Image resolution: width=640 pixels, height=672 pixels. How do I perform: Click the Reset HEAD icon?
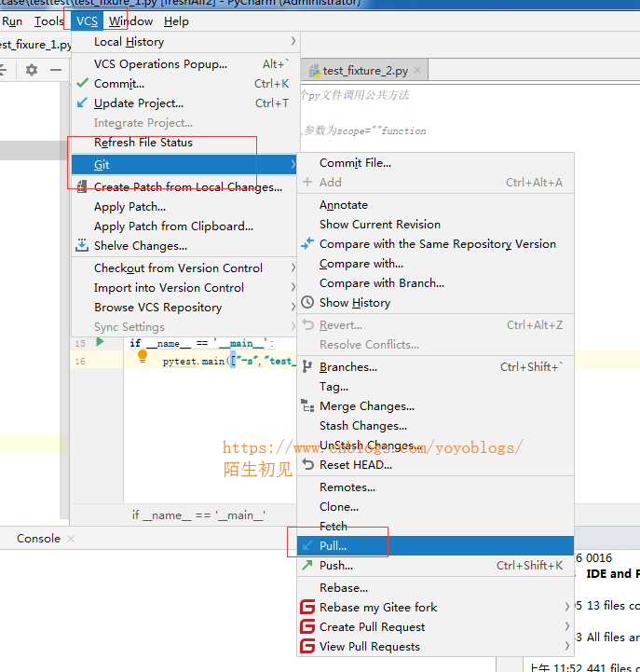coord(307,464)
